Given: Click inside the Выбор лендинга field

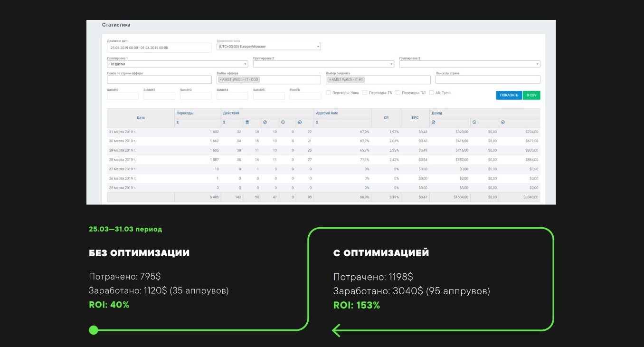Looking at the screenshot, I should click(378, 79).
